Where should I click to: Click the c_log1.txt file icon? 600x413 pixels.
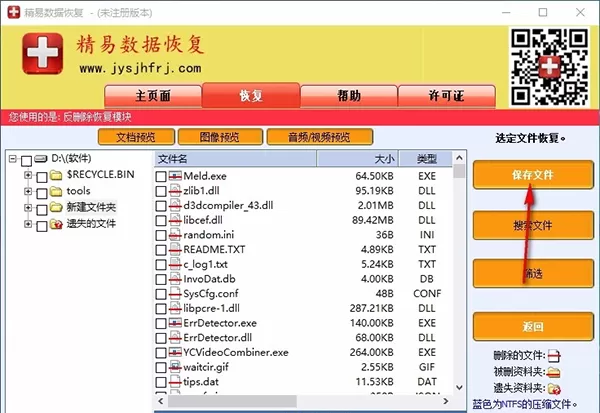175,264
